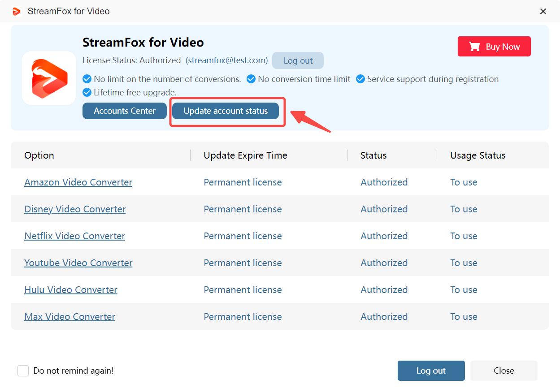Open Max Video Converter link
This screenshot has height=392, width=560.
(x=69, y=317)
